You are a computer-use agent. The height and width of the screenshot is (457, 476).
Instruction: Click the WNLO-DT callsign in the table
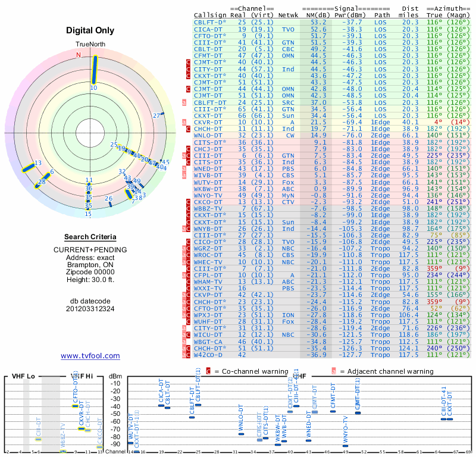[x=208, y=136]
